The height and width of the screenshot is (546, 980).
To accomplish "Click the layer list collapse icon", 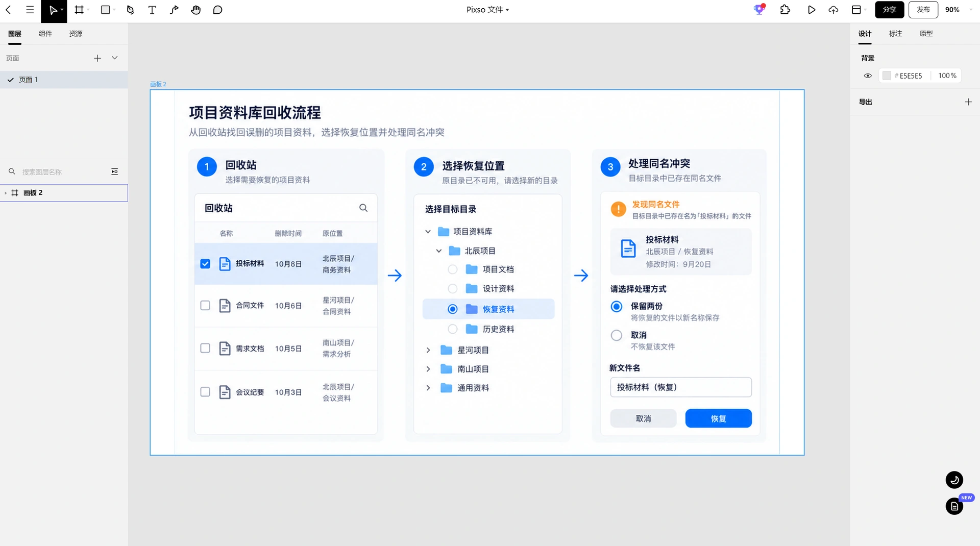I will pos(115,172).
